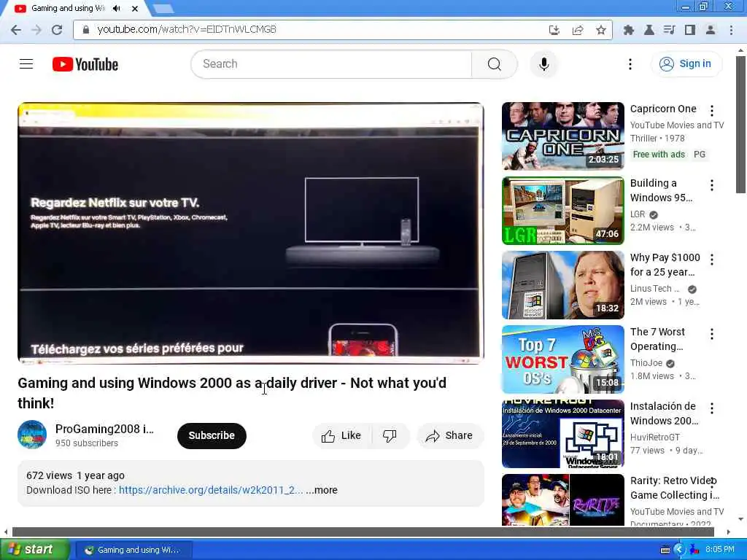
Task: Open options for Building a Windows 95 video
Action: 712,185
